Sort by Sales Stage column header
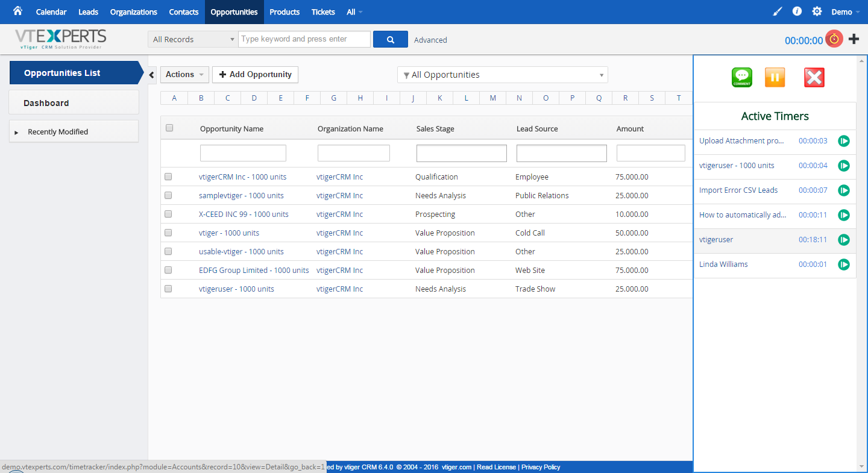868x473 pixels. coord(435,128)
